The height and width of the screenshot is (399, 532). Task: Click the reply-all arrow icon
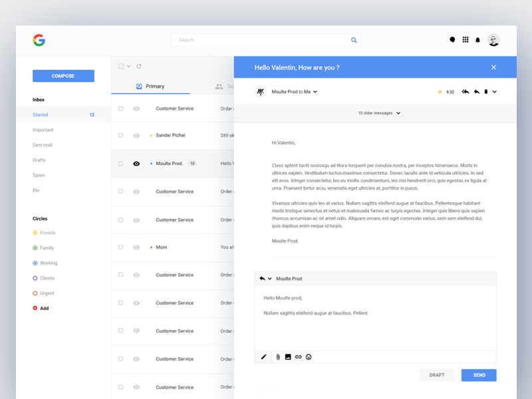[x=465, y=92]
